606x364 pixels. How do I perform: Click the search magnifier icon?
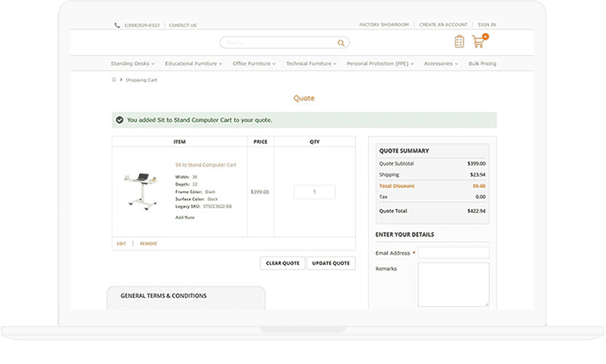[341, 42]
